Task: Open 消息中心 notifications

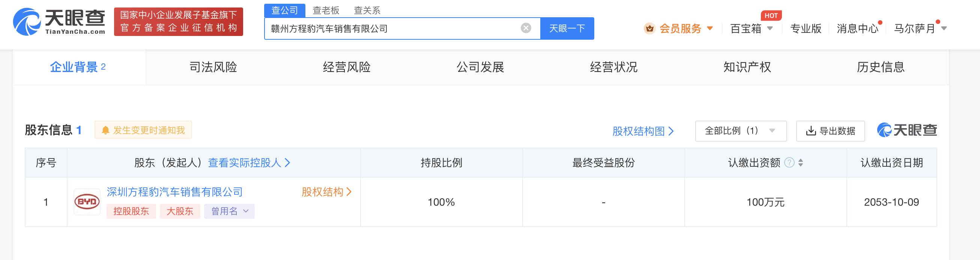Action: pyautogui.click(x=858, y=28)
